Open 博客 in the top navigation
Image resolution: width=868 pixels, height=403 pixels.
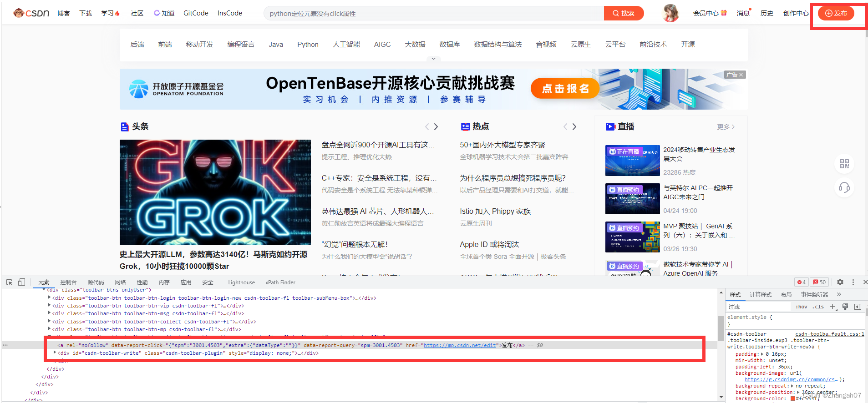(64, 13)
